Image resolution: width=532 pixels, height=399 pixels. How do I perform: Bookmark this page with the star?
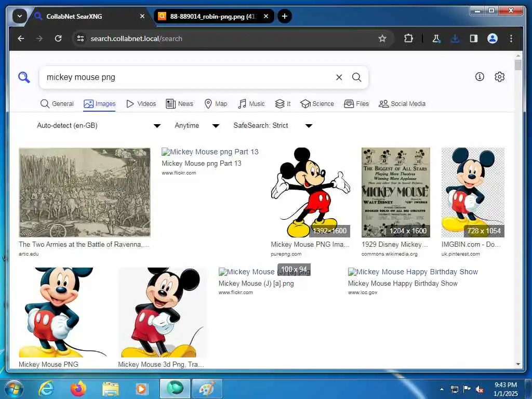tap(382, 38)
